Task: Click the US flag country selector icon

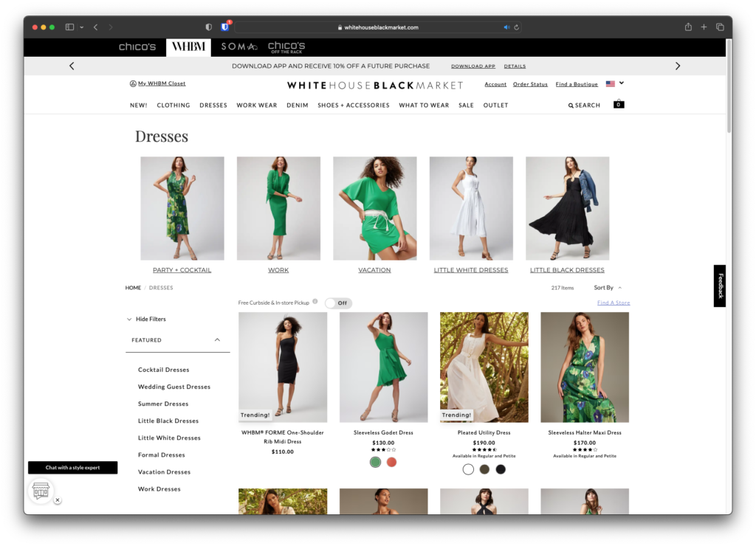Action: [609, 83]
